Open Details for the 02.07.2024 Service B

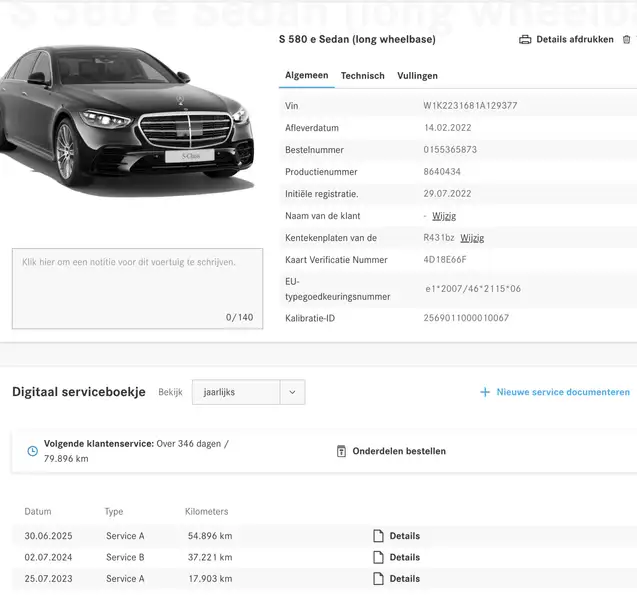point(405,557)
